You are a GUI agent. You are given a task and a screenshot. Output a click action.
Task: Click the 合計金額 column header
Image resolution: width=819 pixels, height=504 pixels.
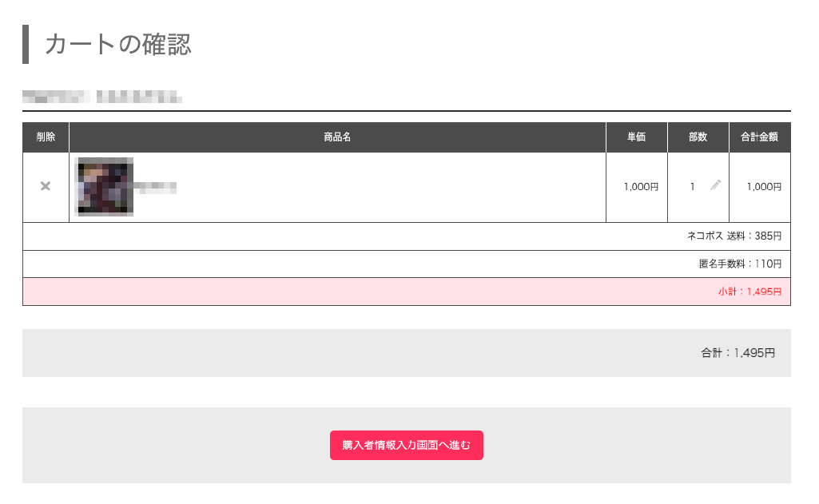759,137
